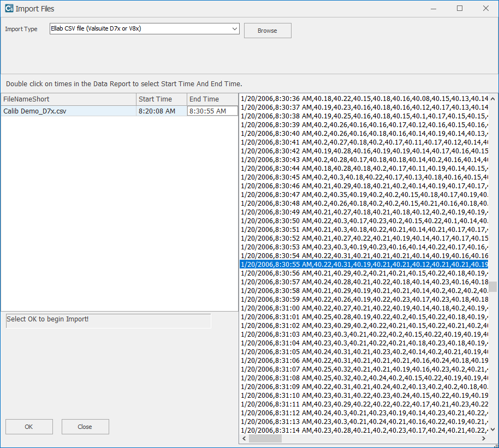Click the End Time column header

coord(212,99)
